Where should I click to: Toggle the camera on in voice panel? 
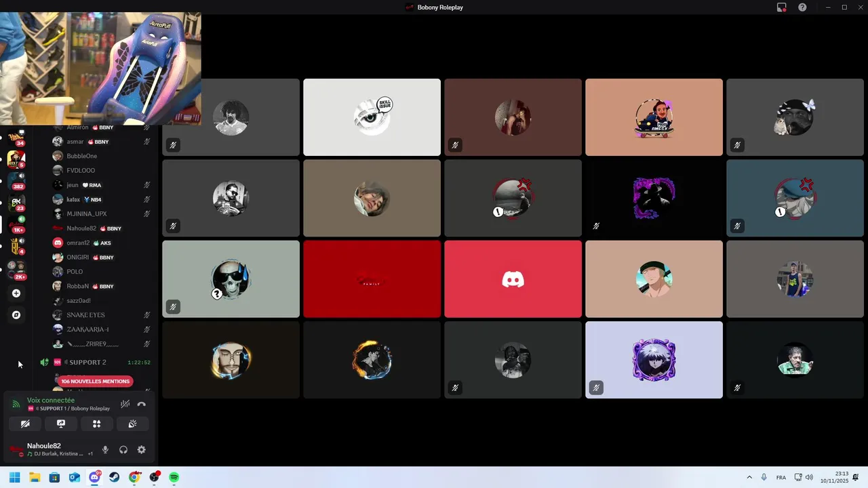click(25, 424)
